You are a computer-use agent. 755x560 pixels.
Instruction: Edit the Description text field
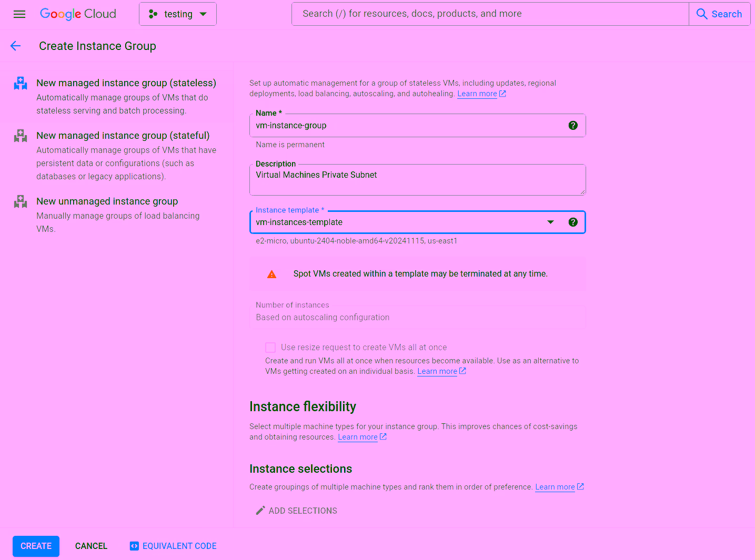pos(417,179)
